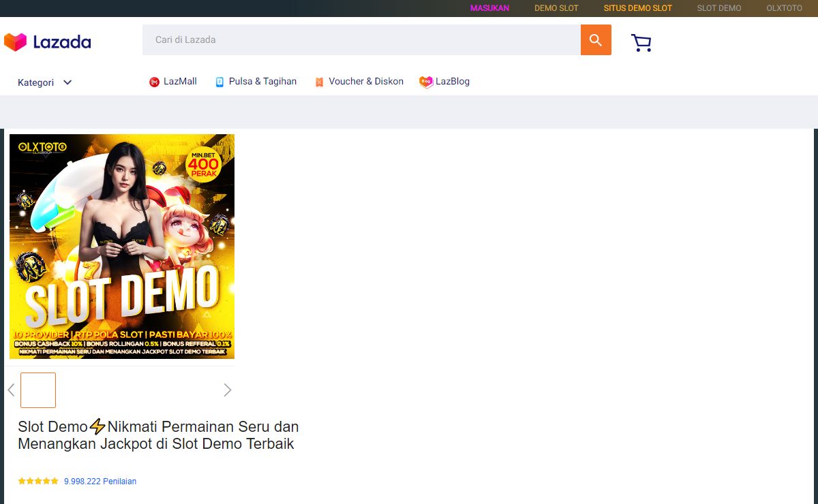Click the main Slot Demo product image
818x504 pixels.
[x=122, y=247]
